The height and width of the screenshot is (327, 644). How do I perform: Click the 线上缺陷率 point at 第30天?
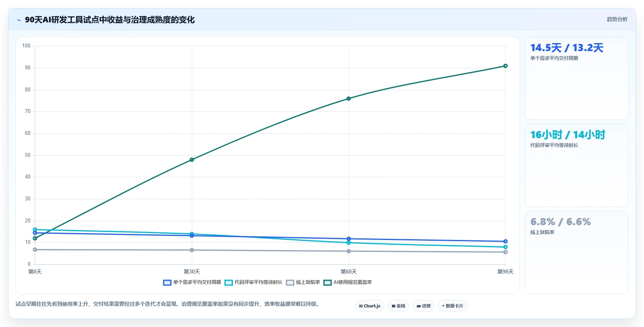tap(192, 250)
